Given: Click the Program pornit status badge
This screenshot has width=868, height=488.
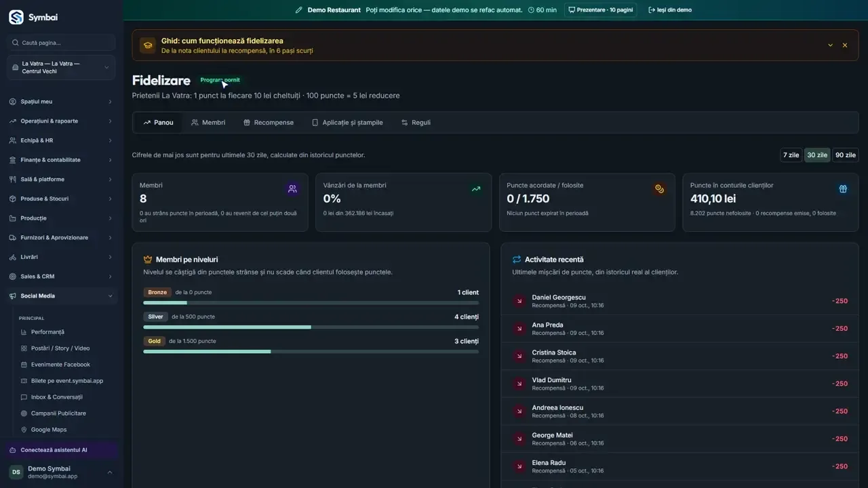Looking at the screenshot, I should pos(220,80).
